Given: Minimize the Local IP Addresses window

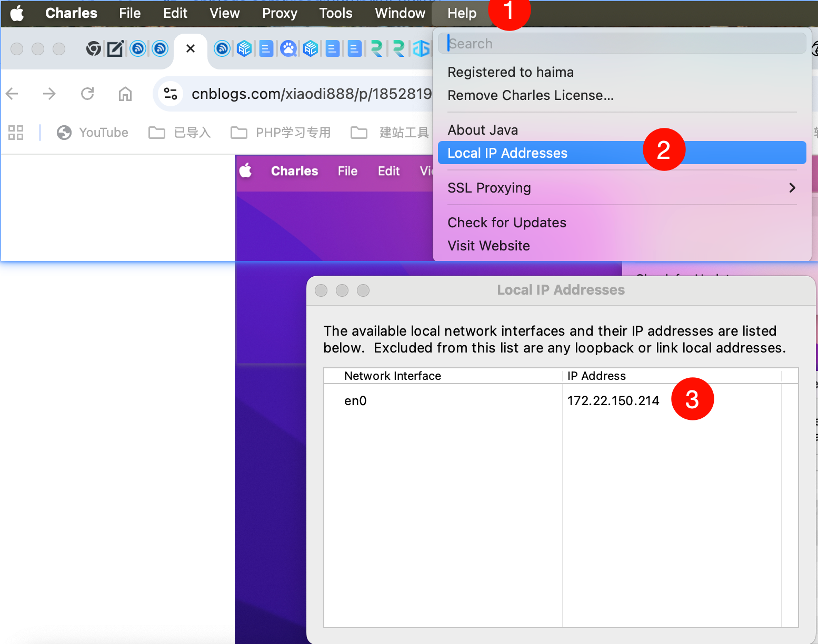Looking at the screenshot, I should [x=342, y=290].
